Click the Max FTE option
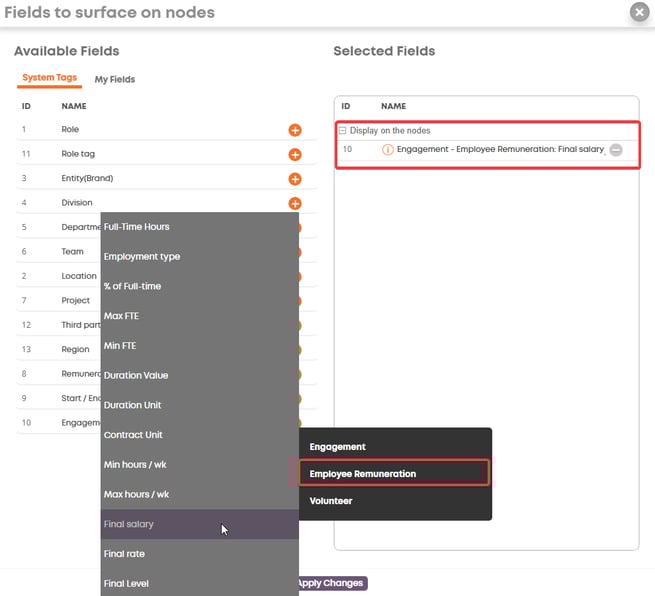This screenshot has width=655, height=596. pos(121,316)
